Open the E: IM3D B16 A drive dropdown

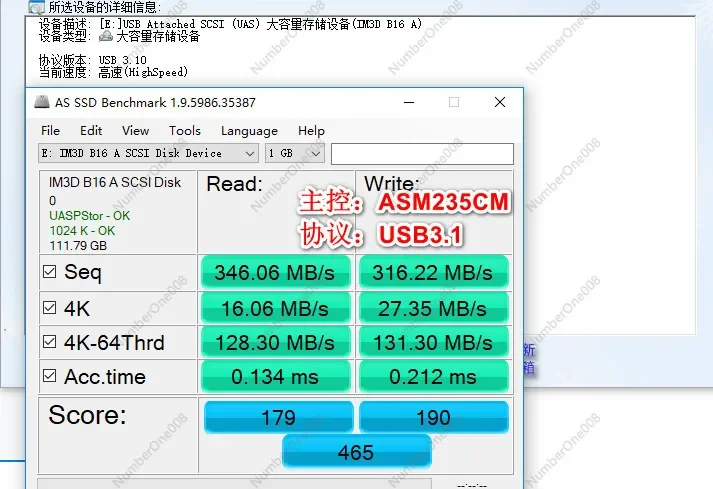pyautogui.click(x=148, y=153)
